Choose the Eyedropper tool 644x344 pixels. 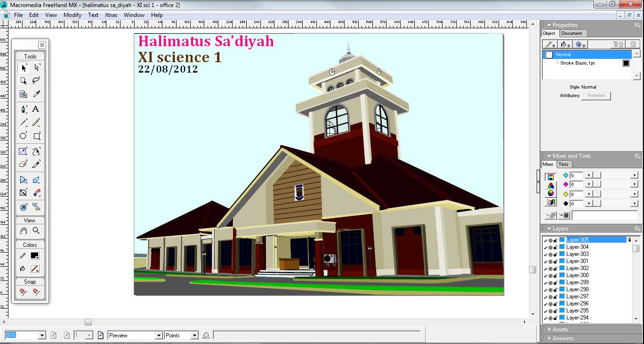[37, 94]
